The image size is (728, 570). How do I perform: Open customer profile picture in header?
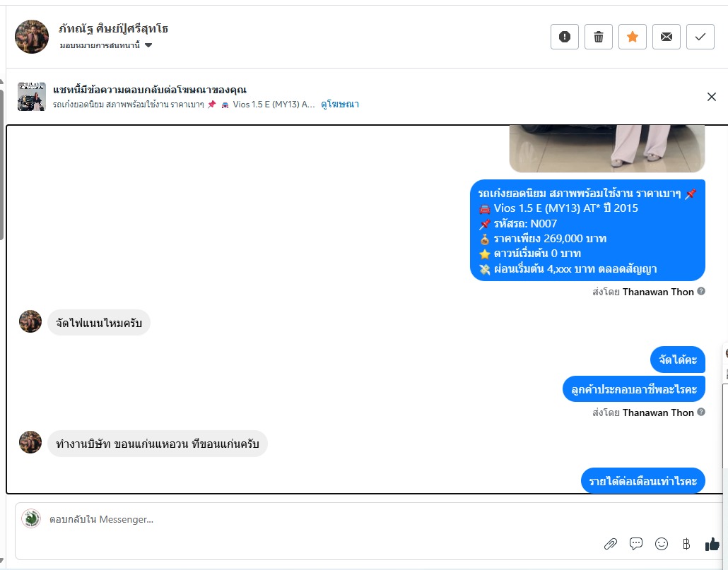pos(32,37)
